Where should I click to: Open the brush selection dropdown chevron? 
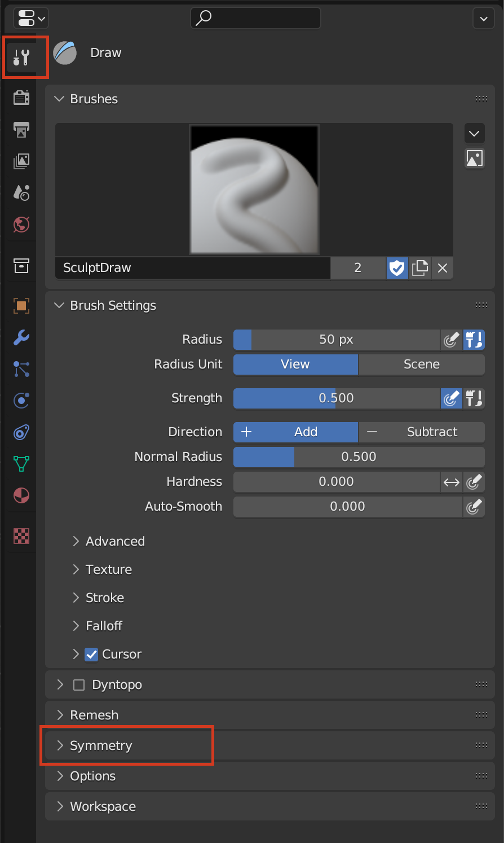tap(474, 133)
